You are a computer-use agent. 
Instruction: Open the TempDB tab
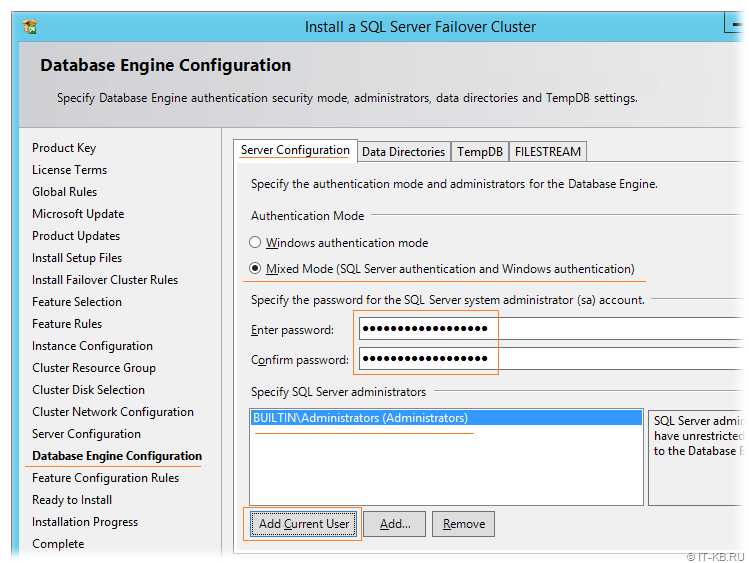pos(479,152)
